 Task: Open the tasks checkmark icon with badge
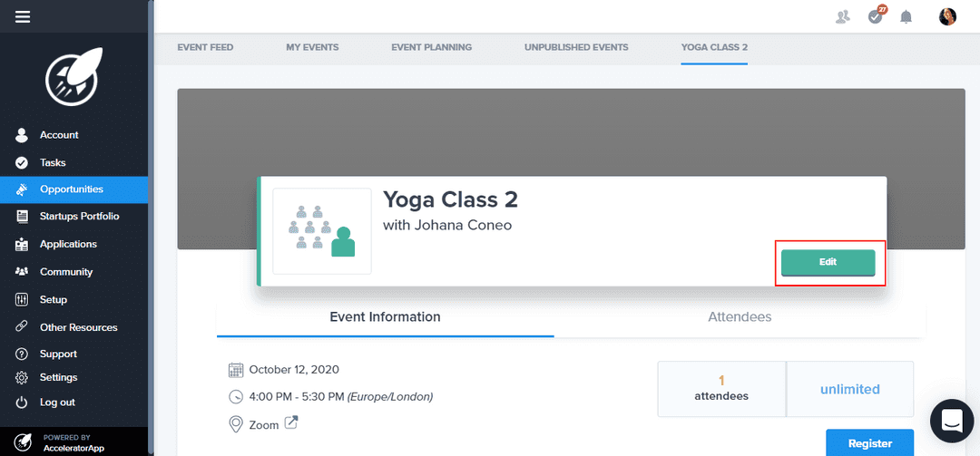click(876, 16)
